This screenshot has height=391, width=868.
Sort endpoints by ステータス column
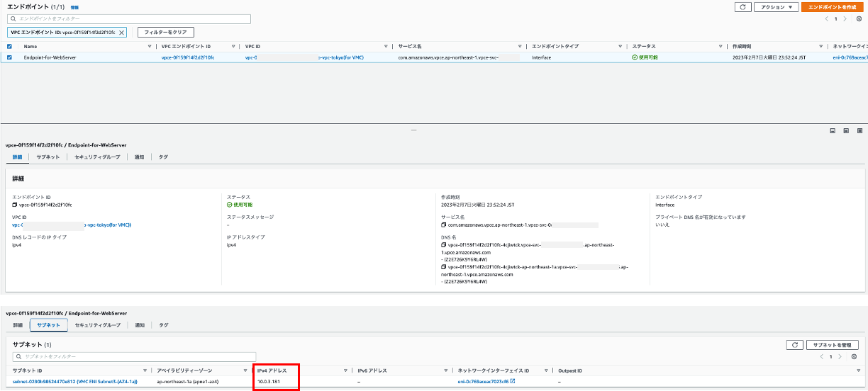point(720,46)
